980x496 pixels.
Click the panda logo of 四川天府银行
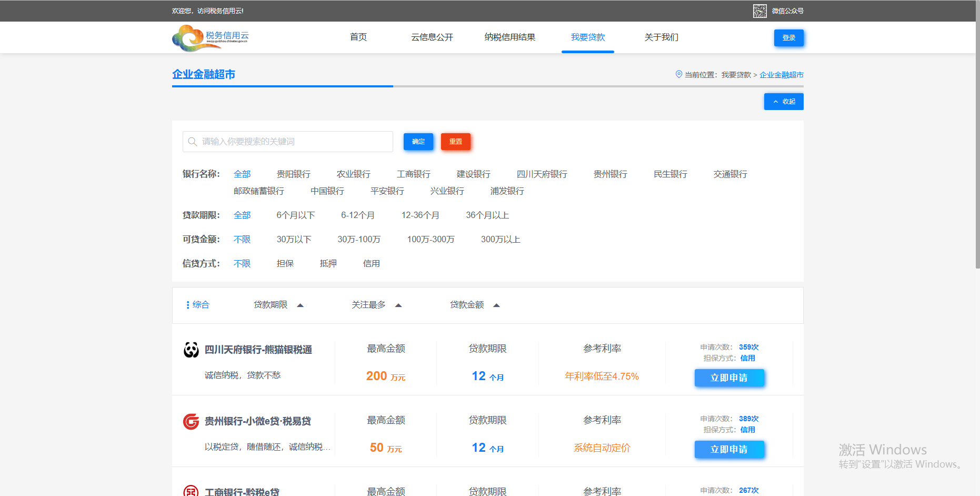tap(191, 349)
